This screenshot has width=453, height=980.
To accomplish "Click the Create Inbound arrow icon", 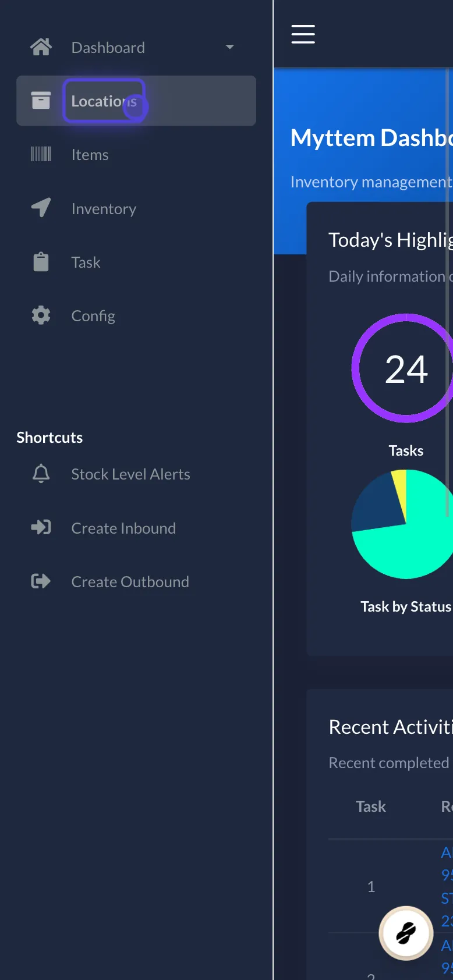I will [x=41, y=528].
